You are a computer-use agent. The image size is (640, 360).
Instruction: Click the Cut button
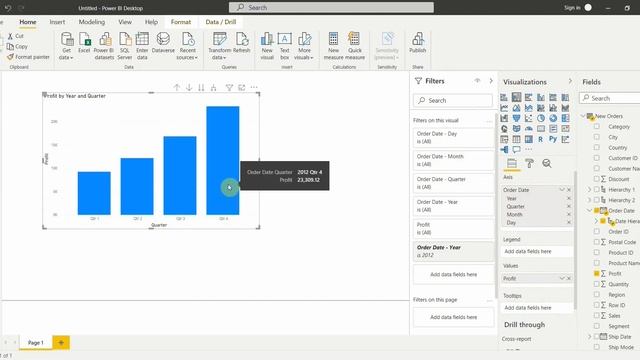pos(16,36)
